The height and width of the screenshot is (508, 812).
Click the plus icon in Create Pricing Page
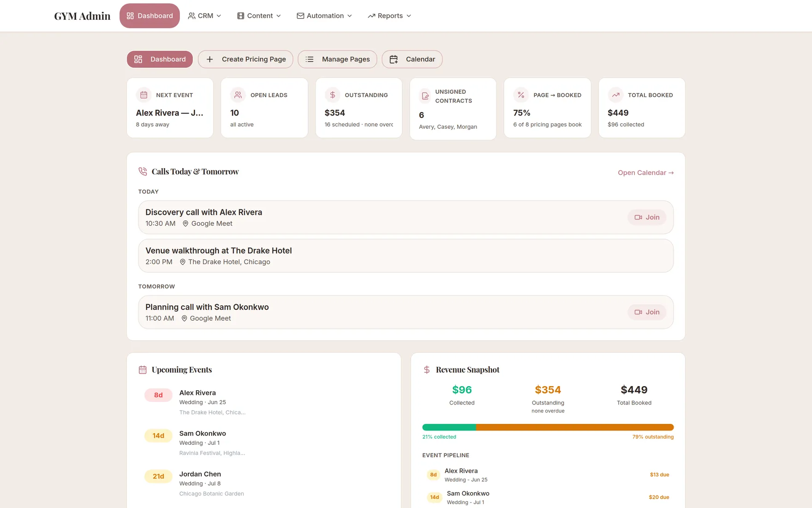click(x=209, y=59)
